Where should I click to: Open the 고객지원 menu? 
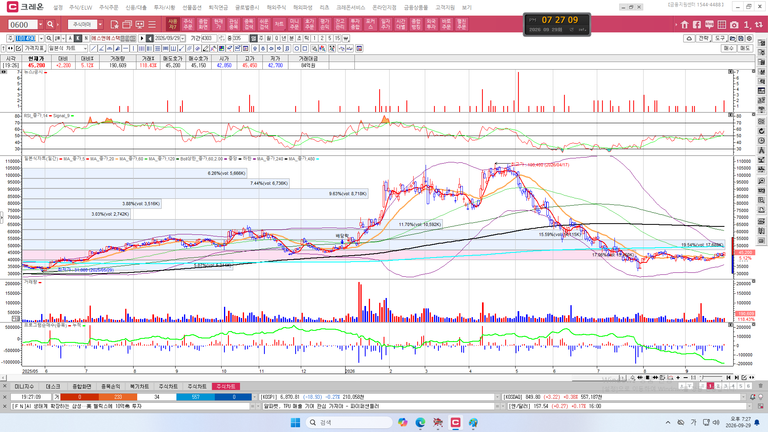coord(445,7)
